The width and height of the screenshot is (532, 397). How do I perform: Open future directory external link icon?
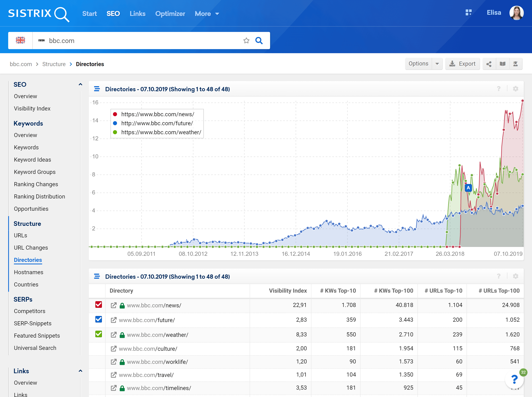point(114,320)
